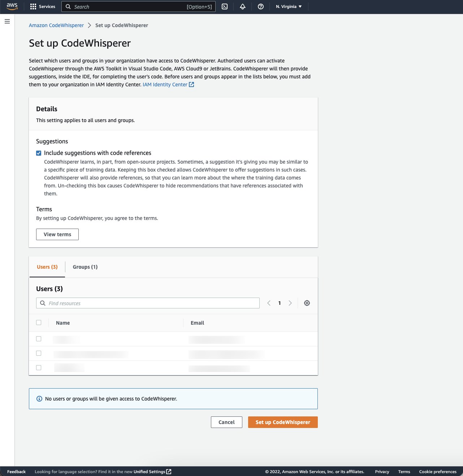
Task: Click the info icon in the access notice
Action: pos(39,399)
